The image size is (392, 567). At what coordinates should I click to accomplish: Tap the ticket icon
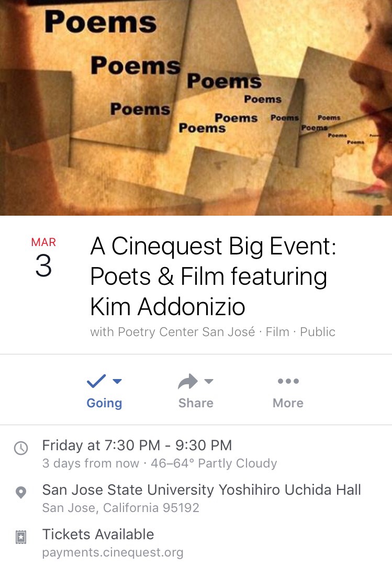(x=21, y=537)
